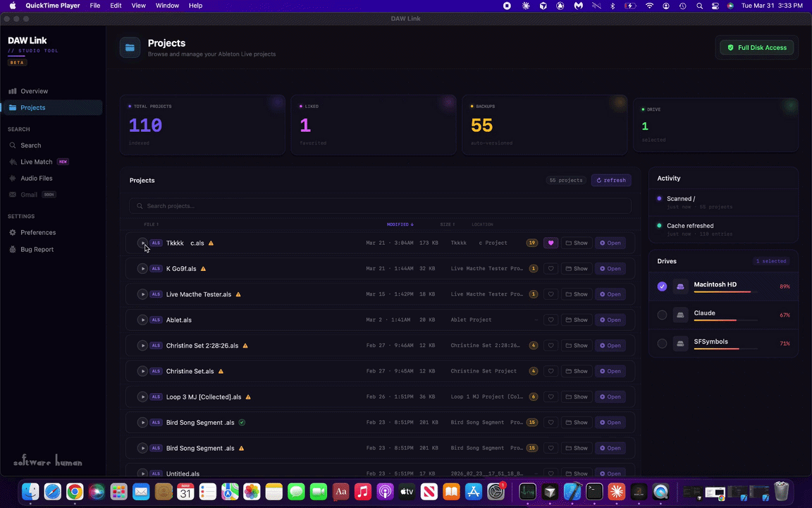Viewport: 812px width, 508px height.
Task: Unfavorite the Tkkkk c.als project
Action: coord(550,243)
